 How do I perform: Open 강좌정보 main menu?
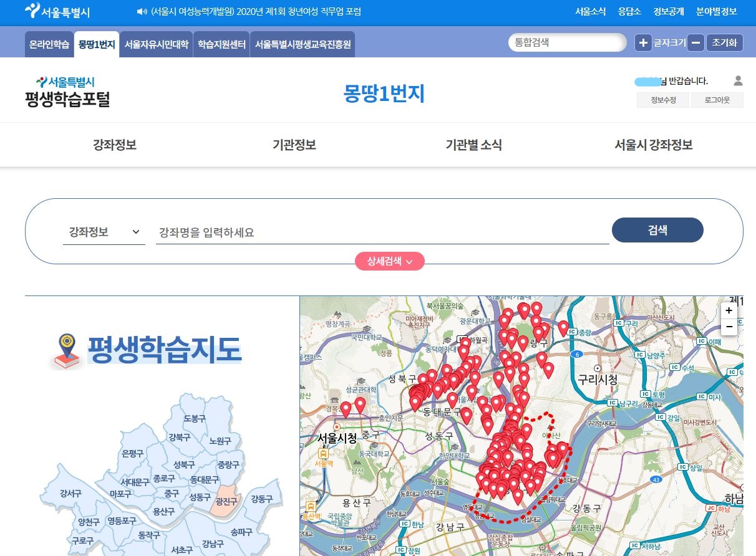click(115, 145)
